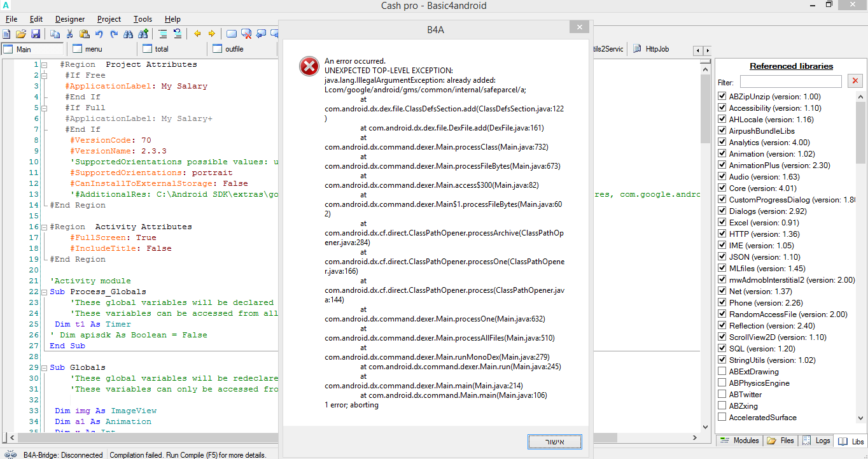
Task: Click the B4A-Bridge status icon
Action: point(11,455)
